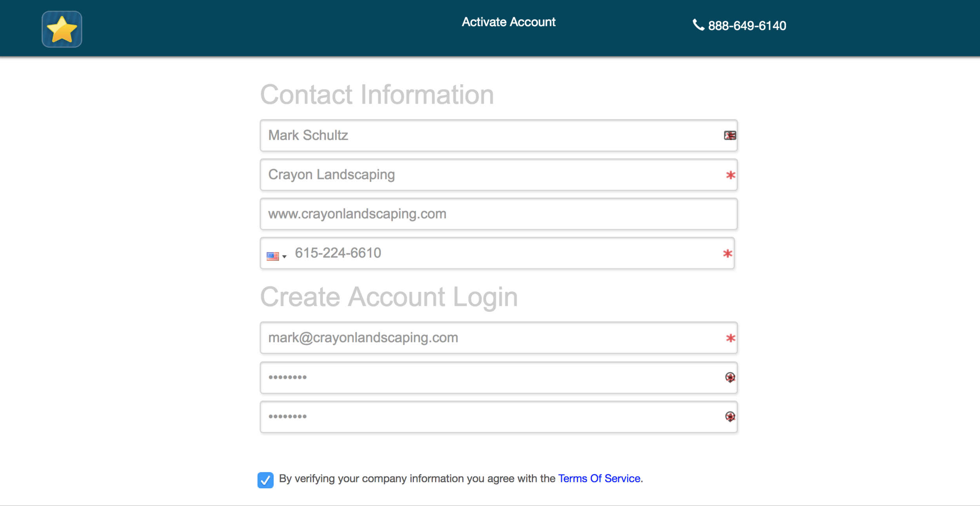Click the 888-649-6140 support number
The height and width of the screenshot is (506, 980).
tap(747, 26)
